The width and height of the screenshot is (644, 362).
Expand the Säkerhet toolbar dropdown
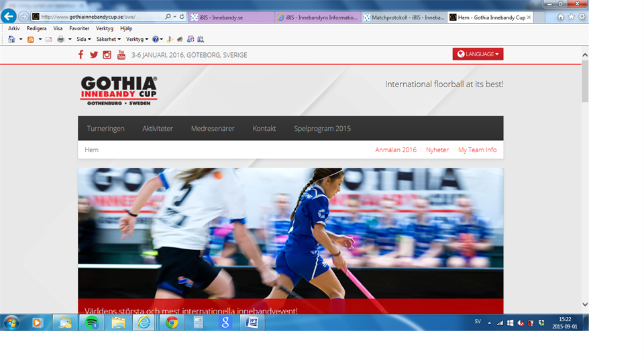tap(108, 40)
